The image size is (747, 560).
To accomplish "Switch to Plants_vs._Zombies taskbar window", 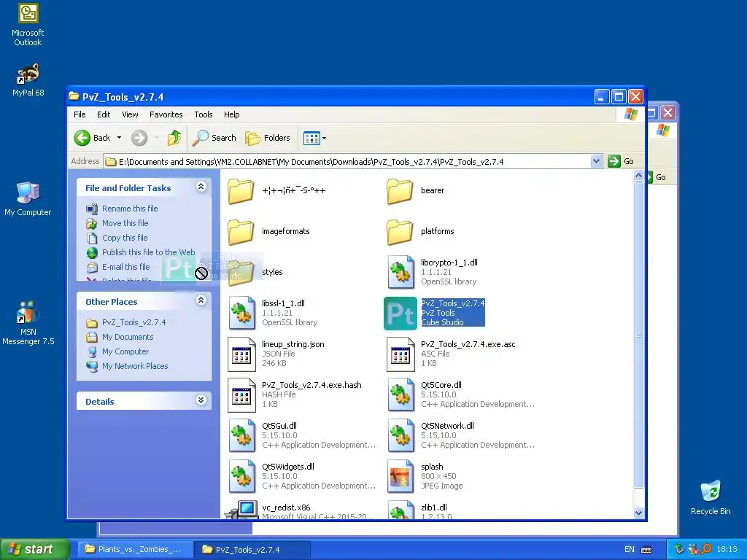I will pyautogui.click(x=134, y=550).
